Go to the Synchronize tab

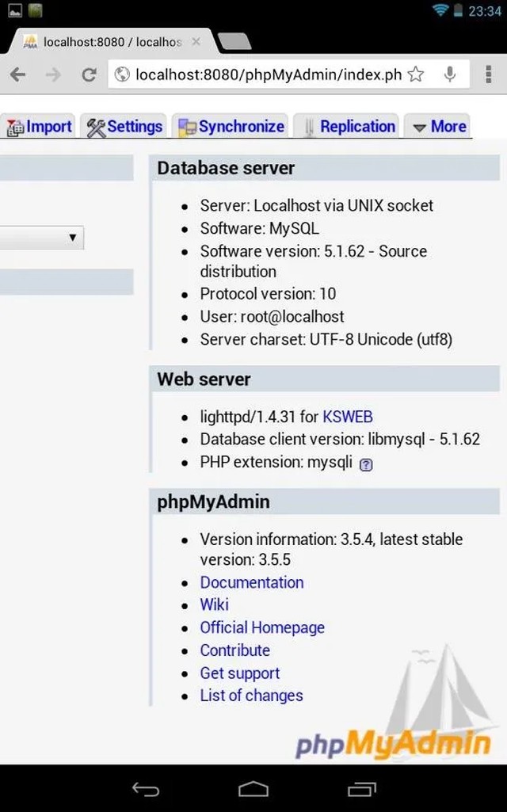231,127
